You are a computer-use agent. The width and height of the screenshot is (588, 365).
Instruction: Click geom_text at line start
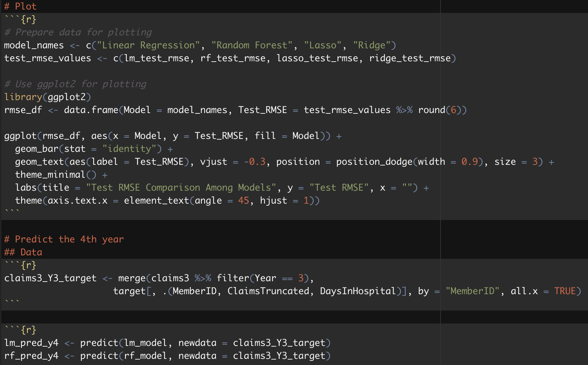40,162
